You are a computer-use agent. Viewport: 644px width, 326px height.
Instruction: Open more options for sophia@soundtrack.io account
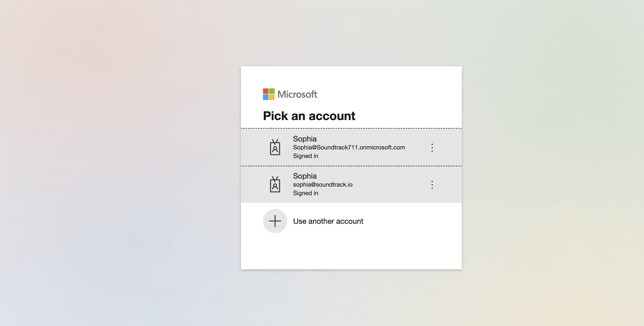[432, 185]
